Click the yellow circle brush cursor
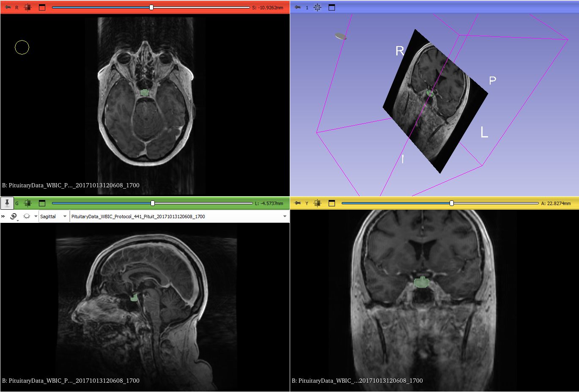The image size is (579, 392). [x=22, y=47]
